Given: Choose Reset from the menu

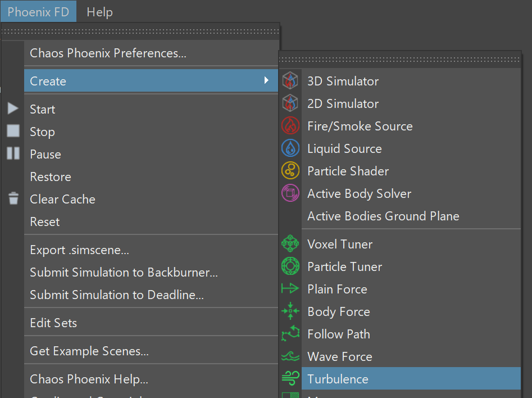Looking at the screenshot, I should click(x=151, y=221).
